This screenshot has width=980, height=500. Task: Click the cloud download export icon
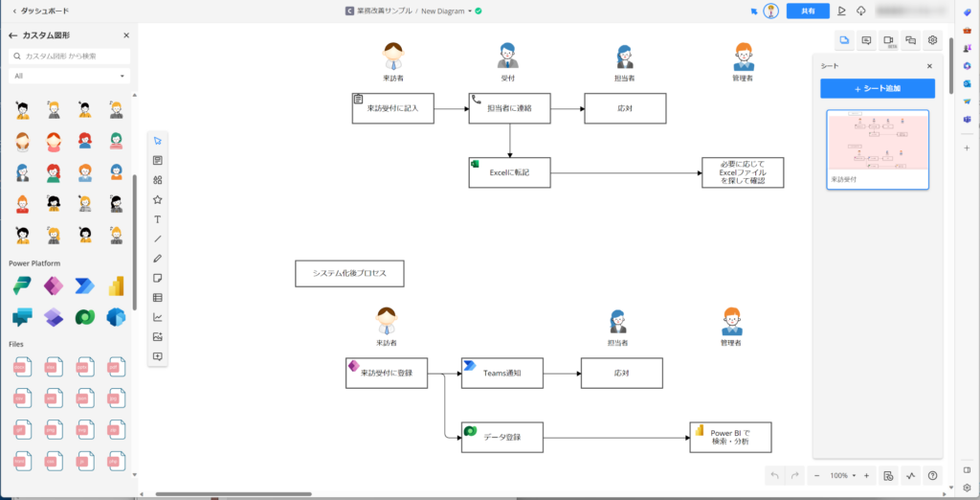tap(861, 11)
